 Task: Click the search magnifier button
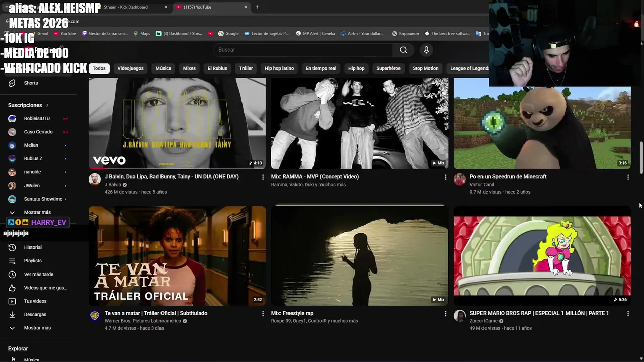pyautogui.click(x=403, y=50)
